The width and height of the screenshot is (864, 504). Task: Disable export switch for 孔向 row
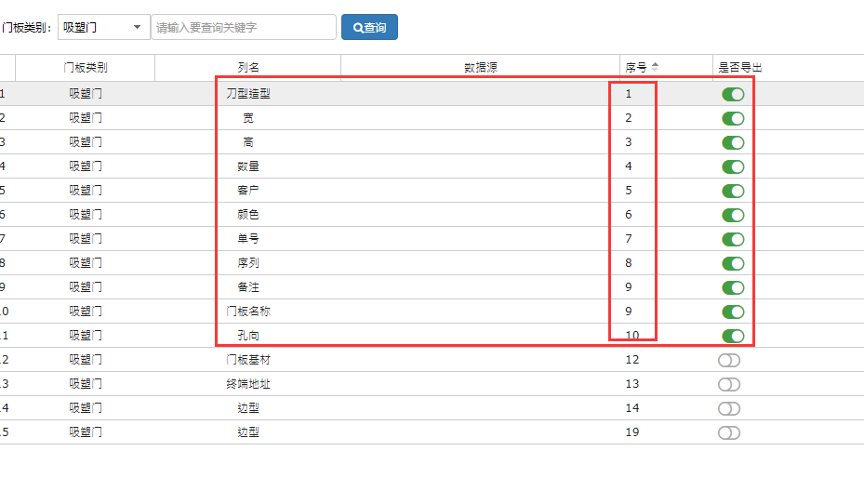click(733, 336)
